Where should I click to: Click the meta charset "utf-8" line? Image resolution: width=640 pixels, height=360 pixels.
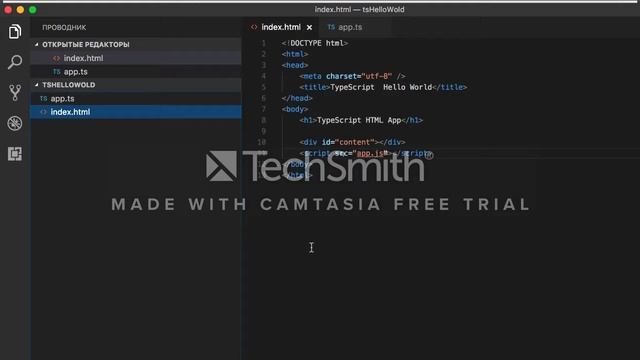point(352,76)
